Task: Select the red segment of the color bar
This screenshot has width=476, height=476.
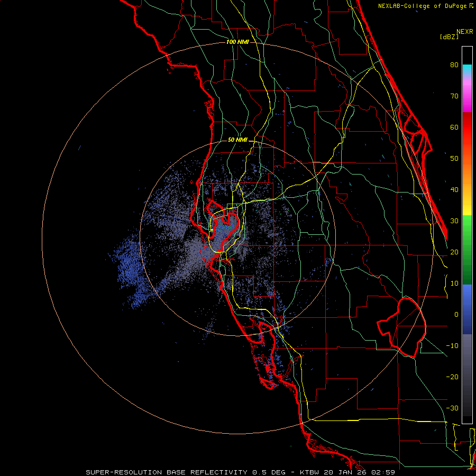Action: (x=467, y=127)
